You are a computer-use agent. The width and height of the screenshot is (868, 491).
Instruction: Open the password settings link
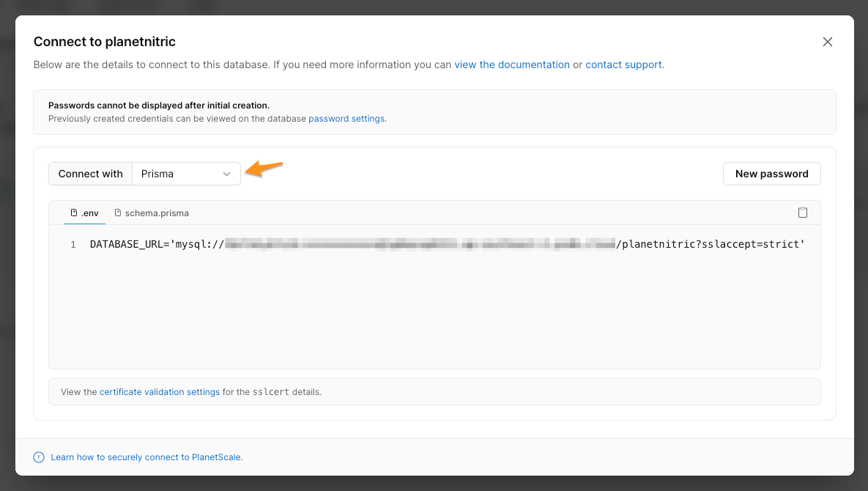(346, 118)
